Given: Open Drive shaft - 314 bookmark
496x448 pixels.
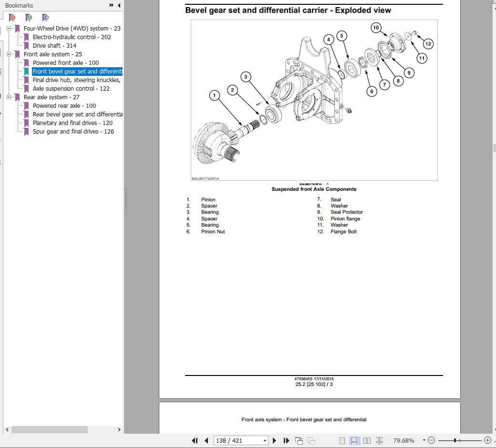Looking at the screenshot, I should (x=54, y=45).
